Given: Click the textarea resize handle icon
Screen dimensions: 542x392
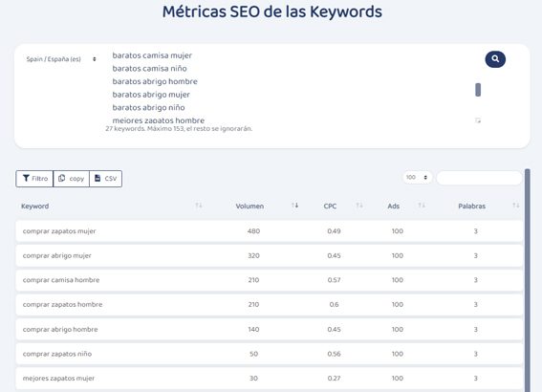Looking at the screenshot, I should [478, 120].
